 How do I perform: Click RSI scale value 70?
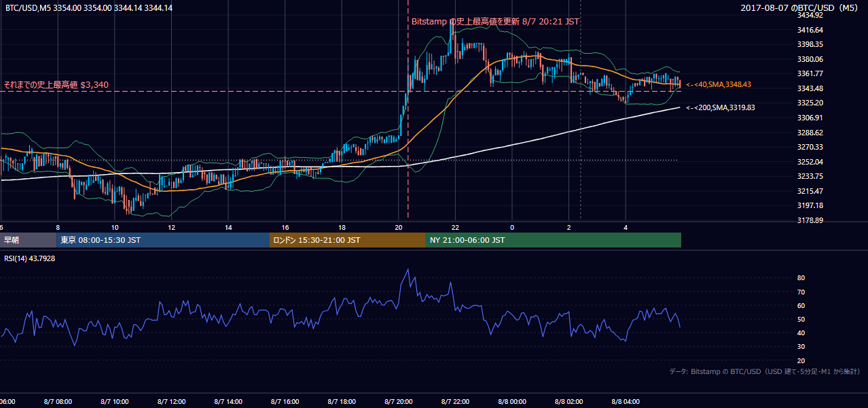pyautogui.click(x=801, y=292)
